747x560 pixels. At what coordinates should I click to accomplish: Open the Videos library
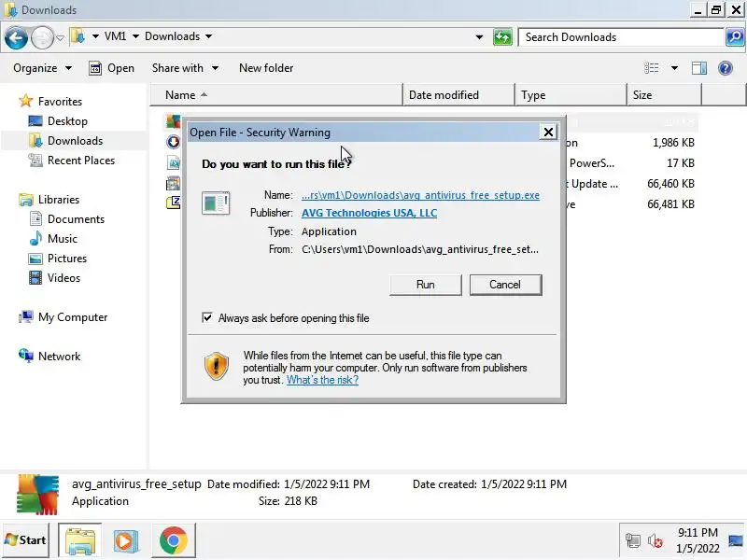pos(54,277)
